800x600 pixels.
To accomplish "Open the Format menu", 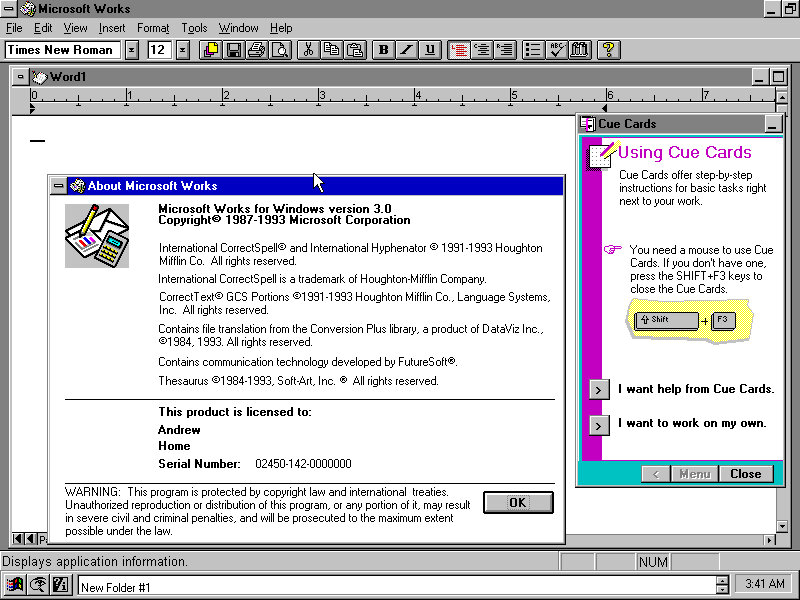I will click(x=153, y=28).
